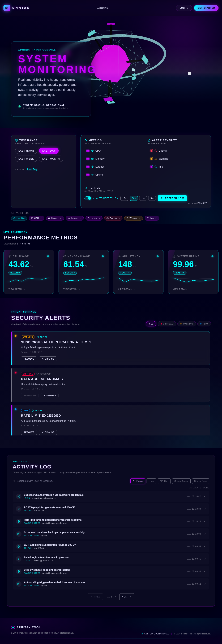
Task: Click the Spintax Tool footer logo icon
Action: pos(13,628)
